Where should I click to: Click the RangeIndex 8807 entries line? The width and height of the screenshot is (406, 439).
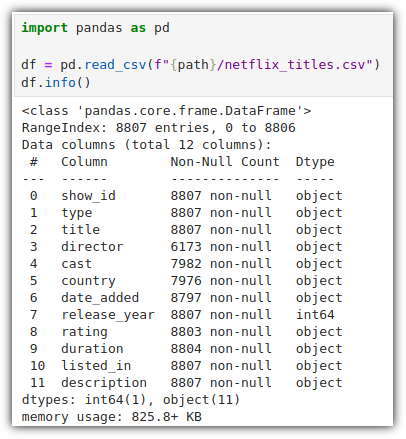point(159,128)
